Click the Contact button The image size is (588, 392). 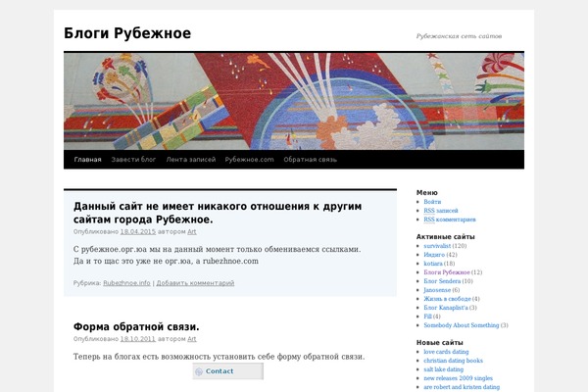click(228, 371)
